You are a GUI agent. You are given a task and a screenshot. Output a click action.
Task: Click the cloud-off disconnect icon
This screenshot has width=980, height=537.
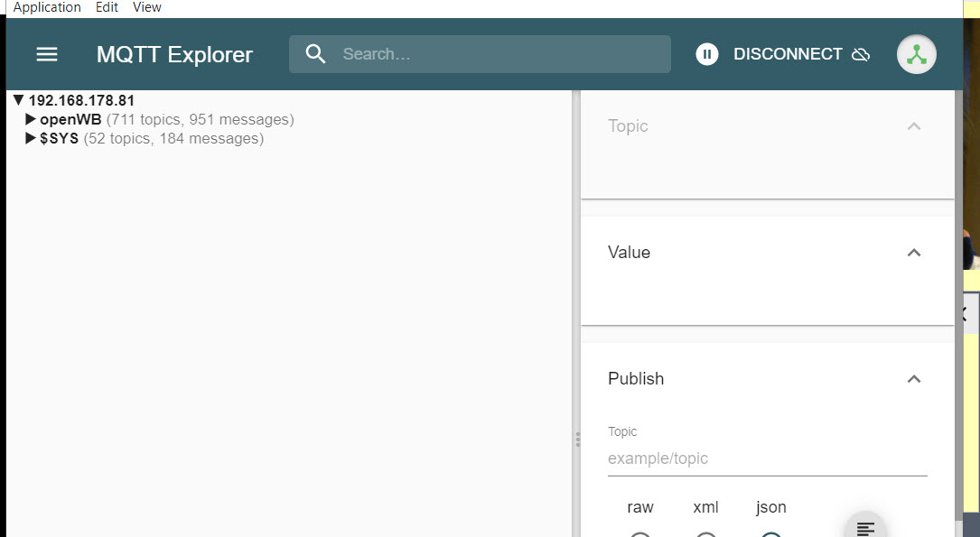[x=861, y=54]
